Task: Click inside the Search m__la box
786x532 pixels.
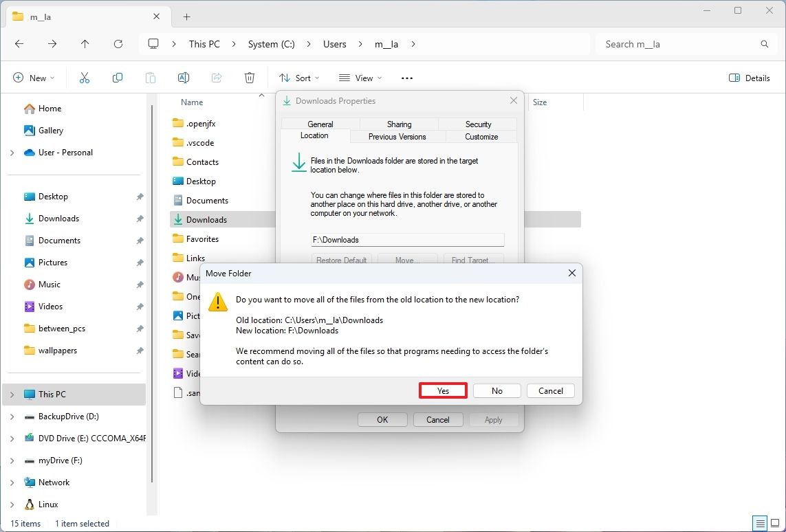Action: point(681,43)
